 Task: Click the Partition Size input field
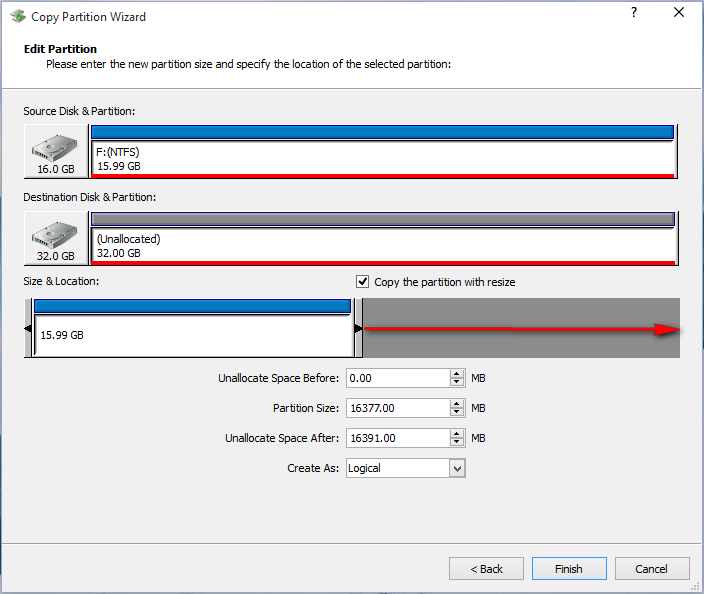point(398,408)
